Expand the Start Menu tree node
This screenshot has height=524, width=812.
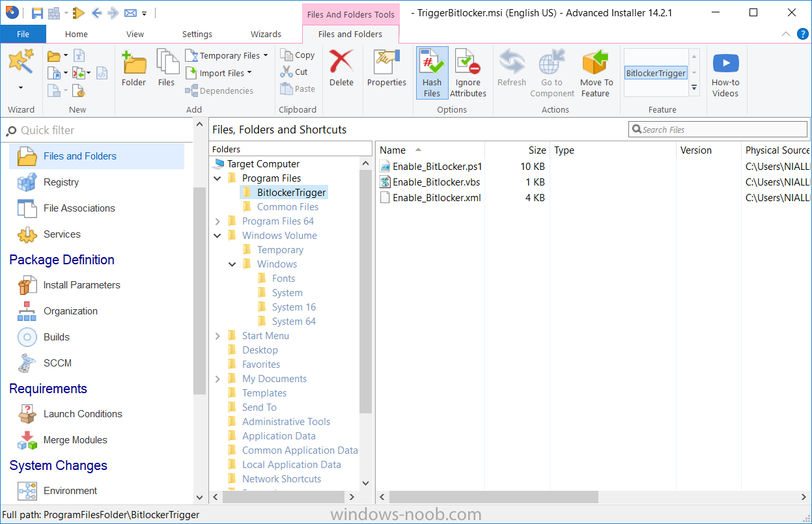pyautogui.click(x=217, y=336)
